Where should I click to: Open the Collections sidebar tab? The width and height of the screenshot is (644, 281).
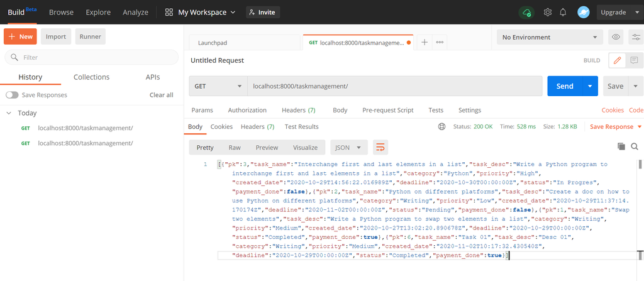[x=92, y=77]
